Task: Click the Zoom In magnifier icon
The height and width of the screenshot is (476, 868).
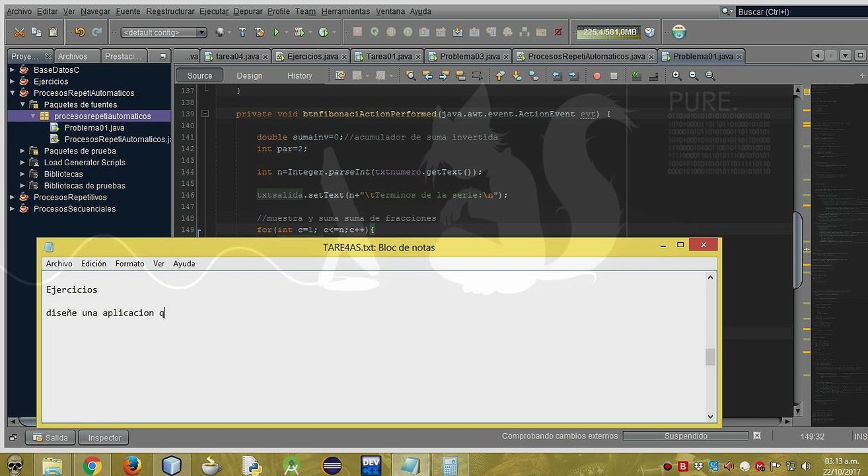Action: (x=677, y=75)
